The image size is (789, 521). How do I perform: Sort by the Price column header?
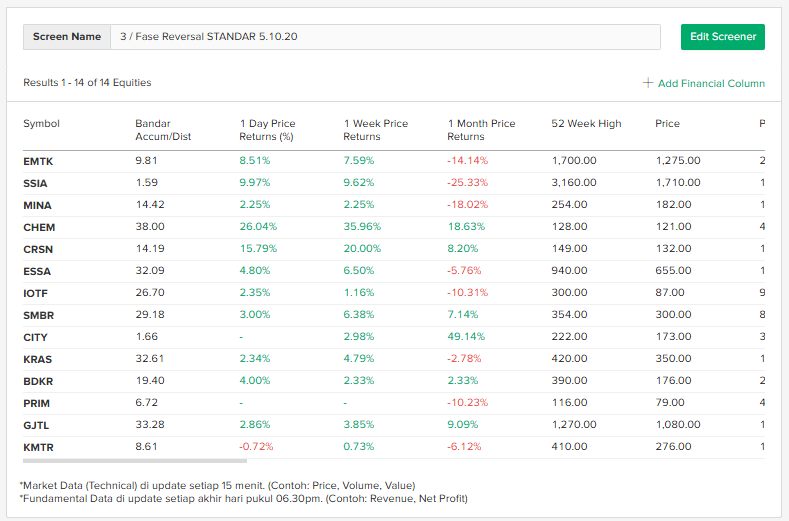tap(667, 124)
